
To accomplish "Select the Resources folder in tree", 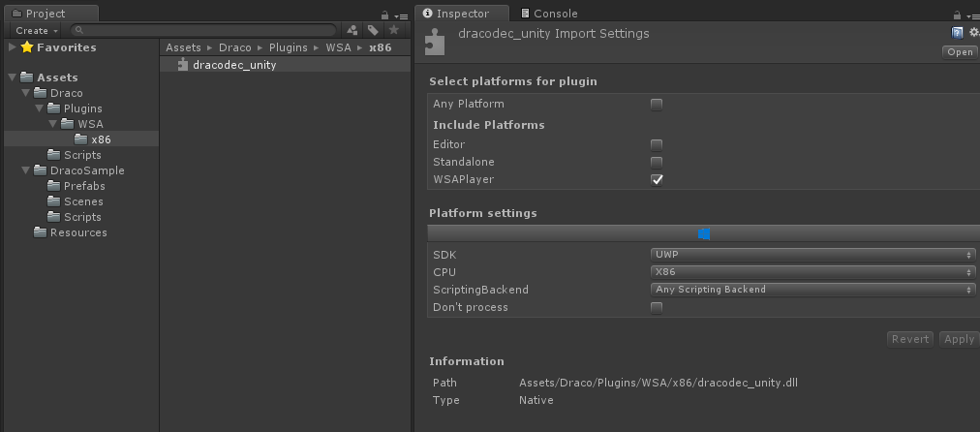I will [78, 231].
